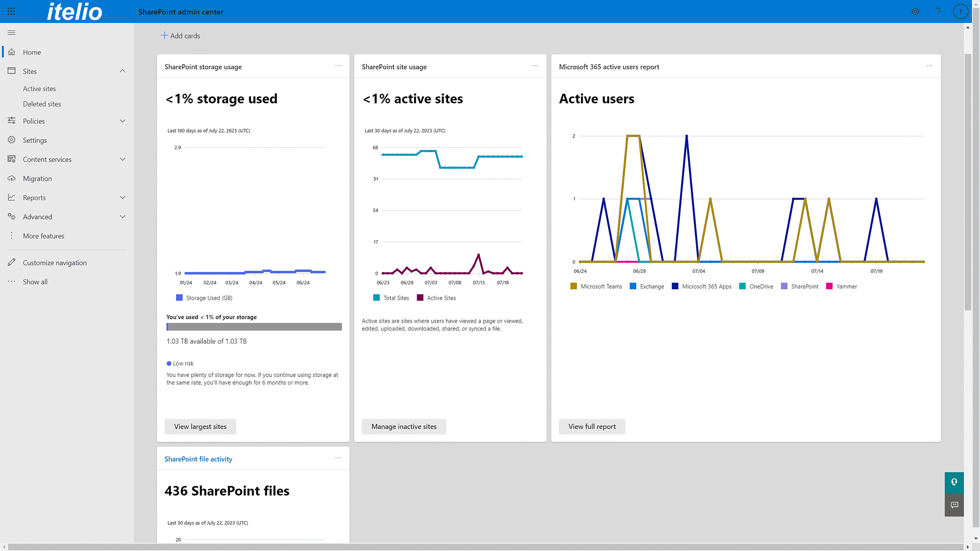Click the Policies sliders icon

(x=11, y=121)
